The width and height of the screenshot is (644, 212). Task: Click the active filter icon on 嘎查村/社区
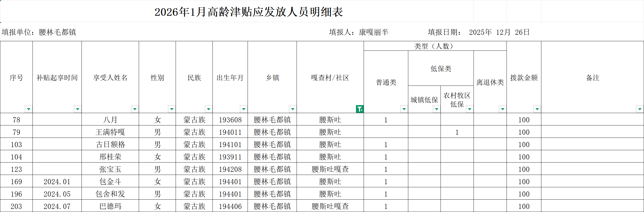pos(360,109)
